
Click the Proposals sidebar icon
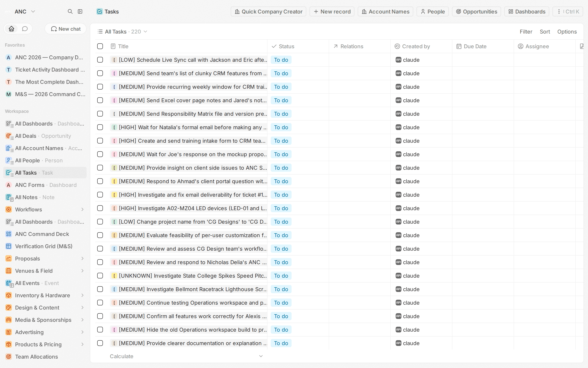pyautogui.click(x=9, y=258)
